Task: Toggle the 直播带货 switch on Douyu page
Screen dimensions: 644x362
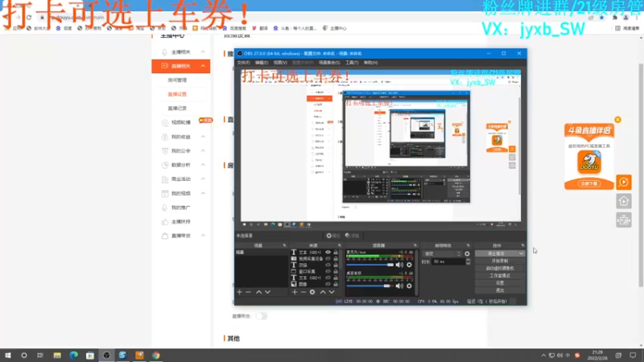Action: [261, 316]
